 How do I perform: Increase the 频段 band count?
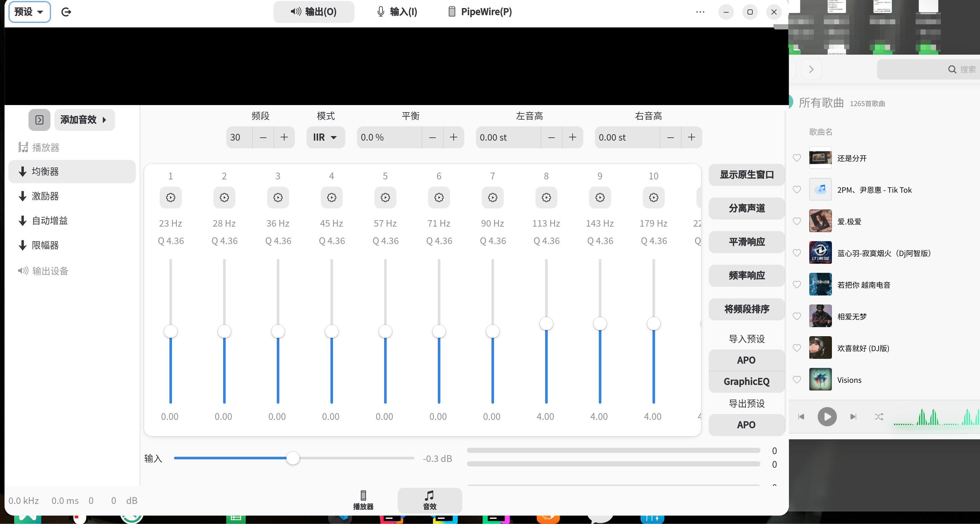point(284,137)
